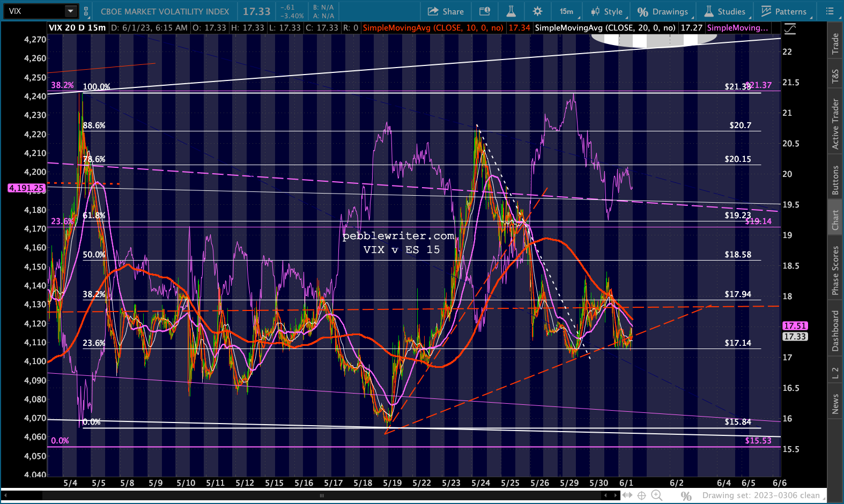Click the horizontal chart scrollbar handle
The height and width of the screenshot is (504, 844).
click(x=322, y=495)
